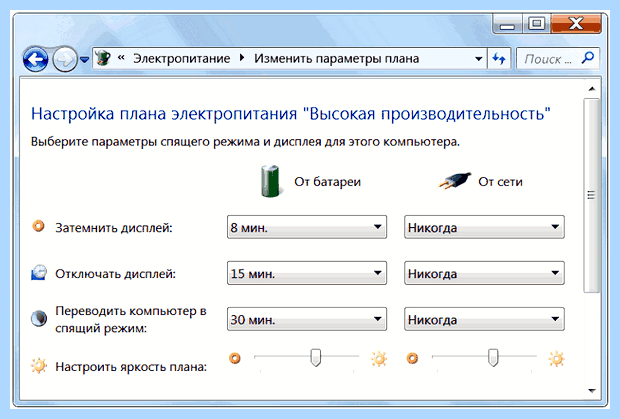Click the Выберите параметры спящего режима description text

pos(245,142)
